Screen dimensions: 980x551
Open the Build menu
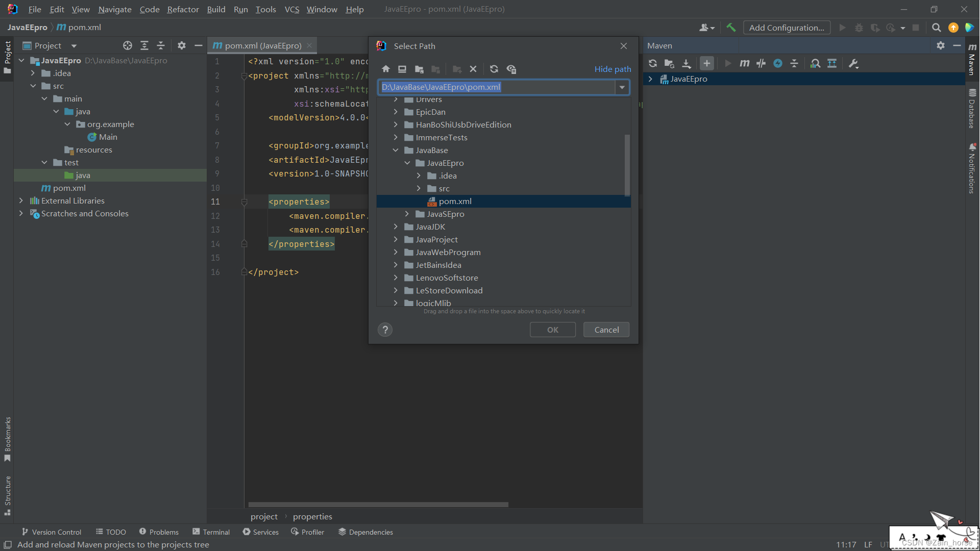coord(216,9)
